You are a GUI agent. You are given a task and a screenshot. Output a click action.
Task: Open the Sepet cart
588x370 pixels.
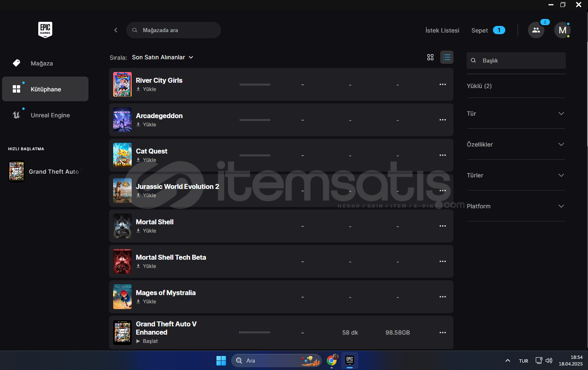(488, 30)
